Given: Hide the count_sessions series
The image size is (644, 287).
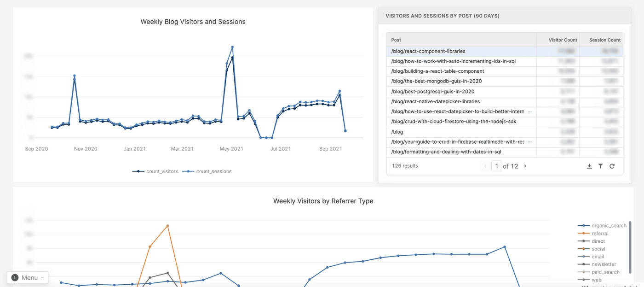Looking at the screenshot, I should point(214,171).
